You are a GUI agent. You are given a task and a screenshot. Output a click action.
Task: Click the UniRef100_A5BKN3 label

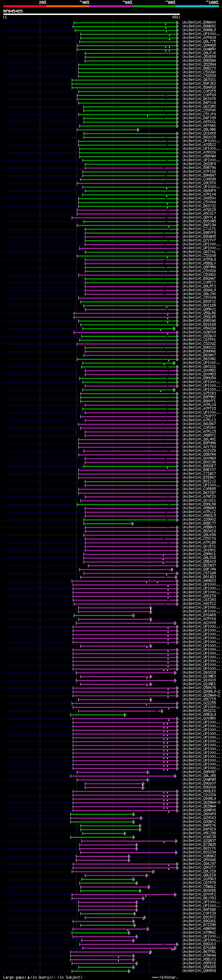click(x=199, y=508)
